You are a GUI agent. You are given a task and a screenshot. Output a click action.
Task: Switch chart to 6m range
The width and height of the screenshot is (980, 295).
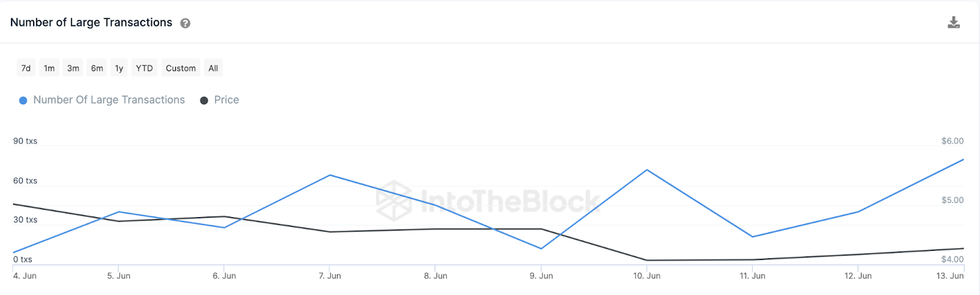(97, 68)
